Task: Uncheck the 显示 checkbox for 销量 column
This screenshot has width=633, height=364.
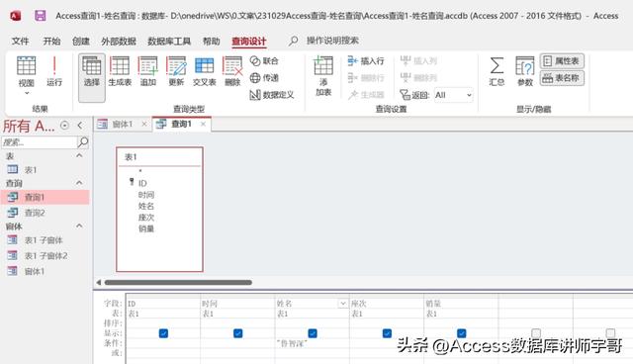Action: 462,333
